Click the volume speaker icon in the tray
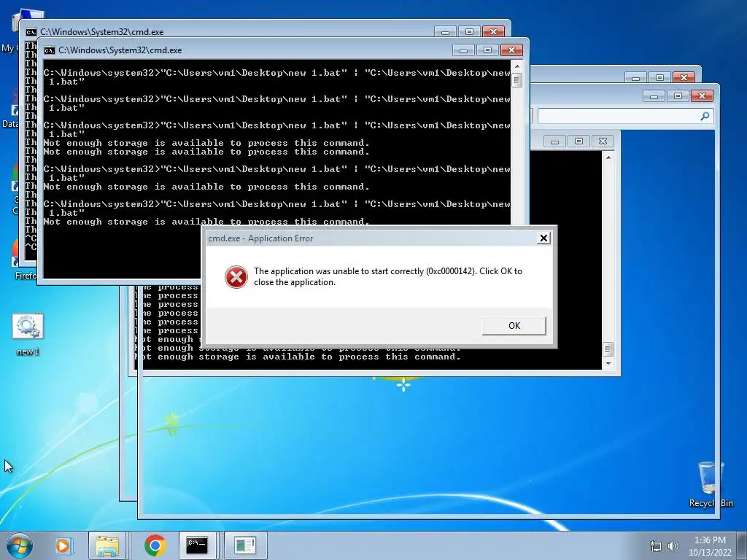This screenshot has width=747, height=560. (673, 546)
